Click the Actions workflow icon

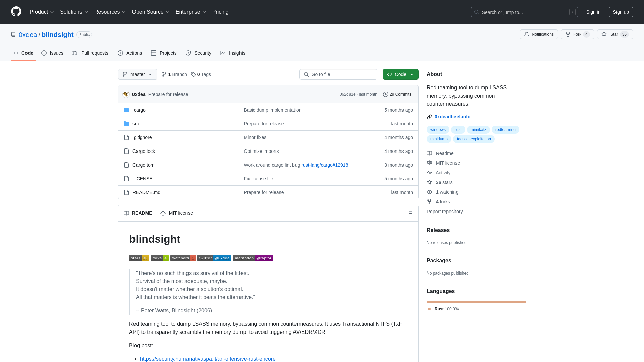click(120, 53)
